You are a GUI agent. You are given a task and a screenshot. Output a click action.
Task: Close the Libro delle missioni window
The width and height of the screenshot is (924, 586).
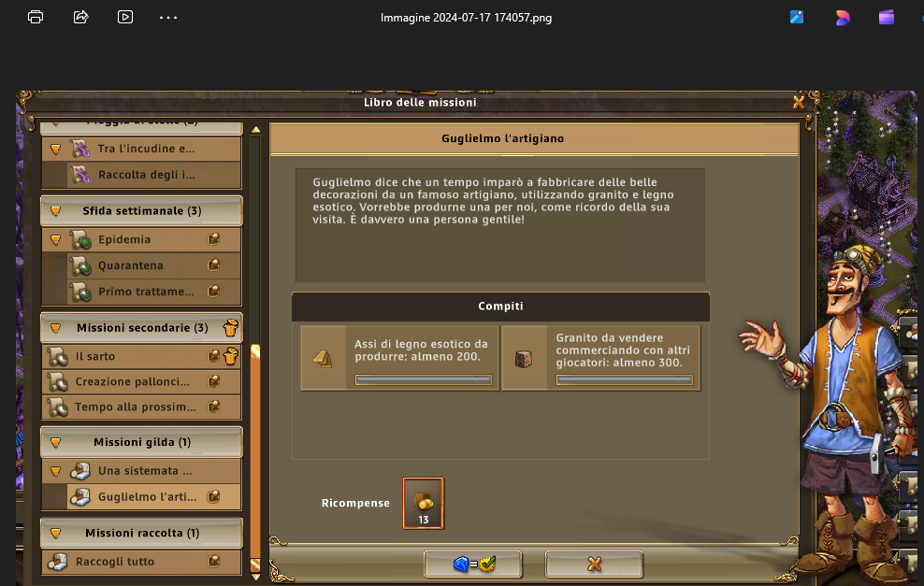tap(799, 103)
